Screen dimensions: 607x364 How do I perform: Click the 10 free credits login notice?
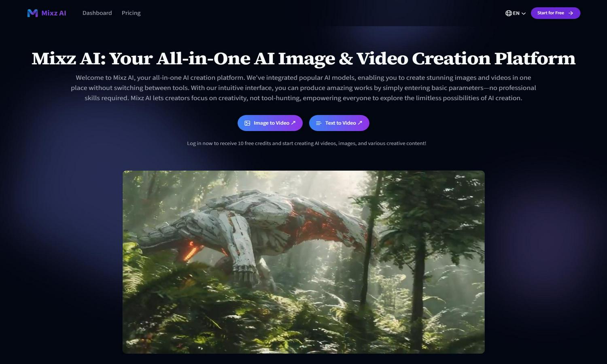[306, 143]
